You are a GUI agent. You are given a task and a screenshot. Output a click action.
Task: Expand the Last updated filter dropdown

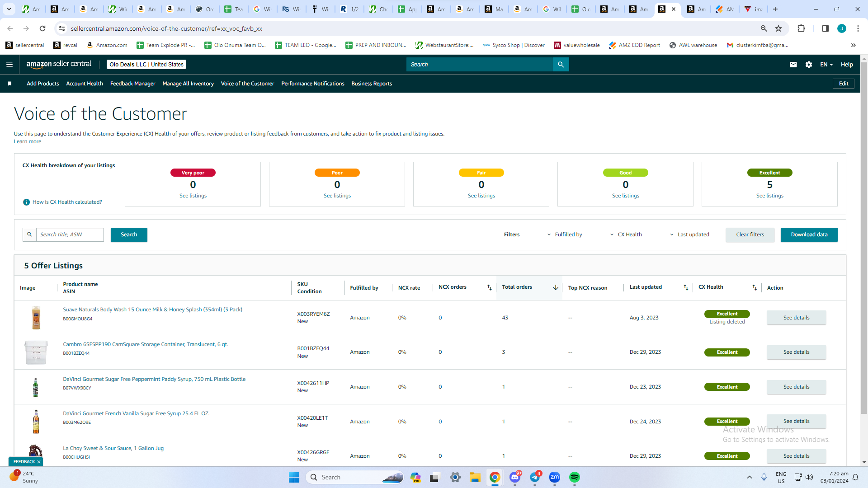[690, 235]
